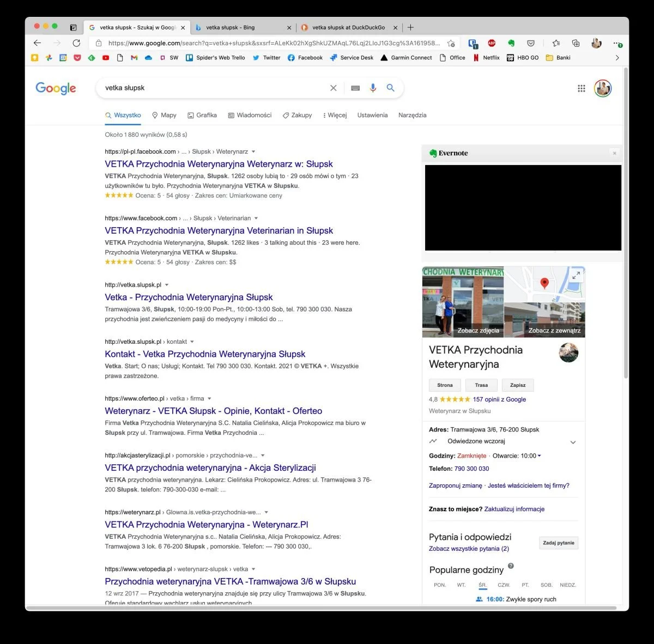This screenshot has width=654, height=644.
Task: Open OneDrive cloud bookmark icon
Action: click(148, 57)
